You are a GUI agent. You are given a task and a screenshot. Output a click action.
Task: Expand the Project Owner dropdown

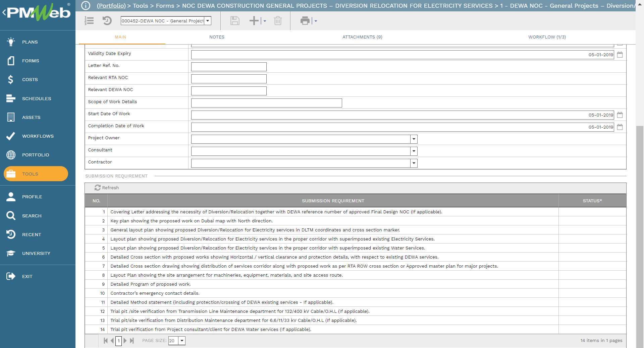click(x=414, y=139)
